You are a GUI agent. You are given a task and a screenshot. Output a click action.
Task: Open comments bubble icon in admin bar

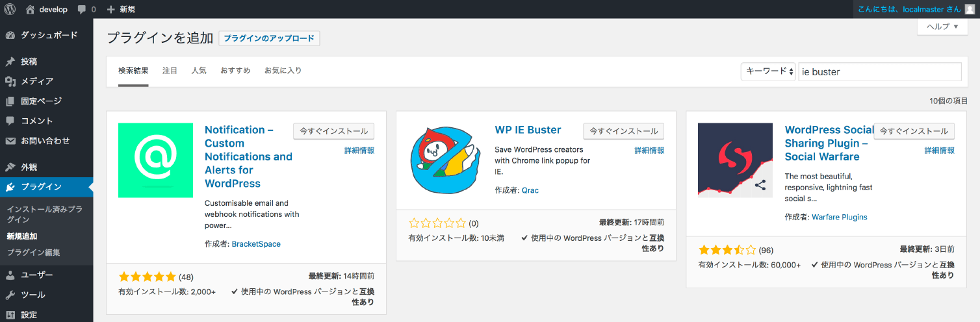[x=81, y=10]
